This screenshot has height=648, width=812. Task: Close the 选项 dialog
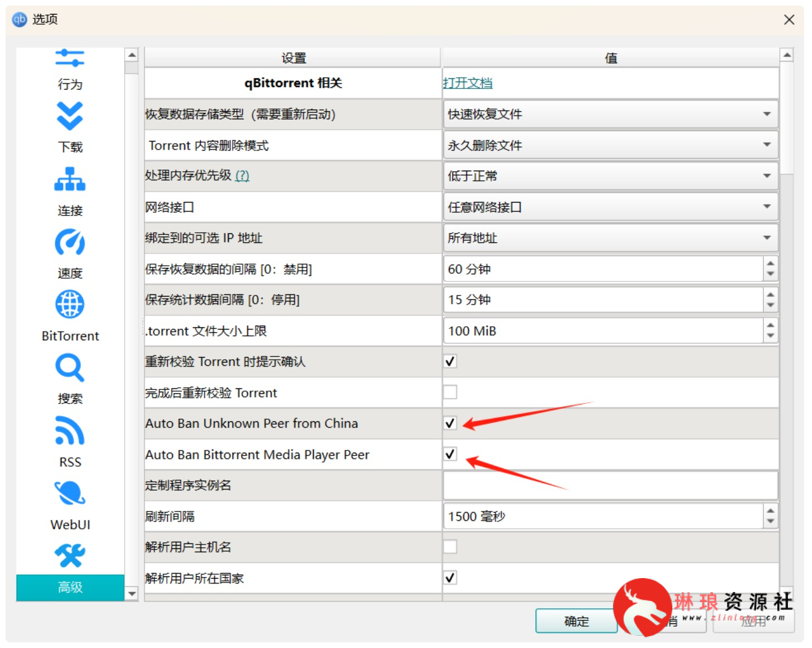pos(789,20)
